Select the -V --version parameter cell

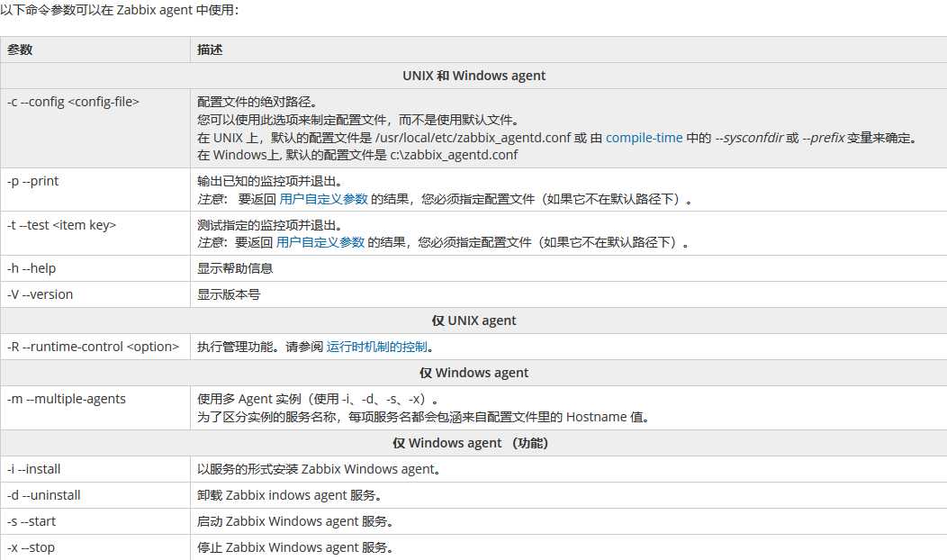point(95,294)
